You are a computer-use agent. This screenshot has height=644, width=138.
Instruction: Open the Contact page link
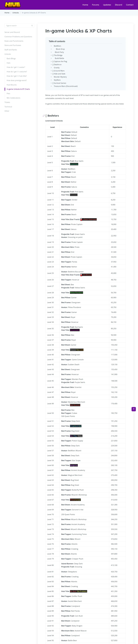(x=130, y=5)
